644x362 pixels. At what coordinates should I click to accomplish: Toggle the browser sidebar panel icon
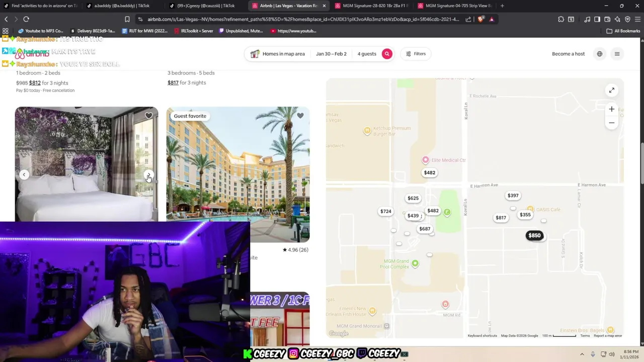coord(597,19)
